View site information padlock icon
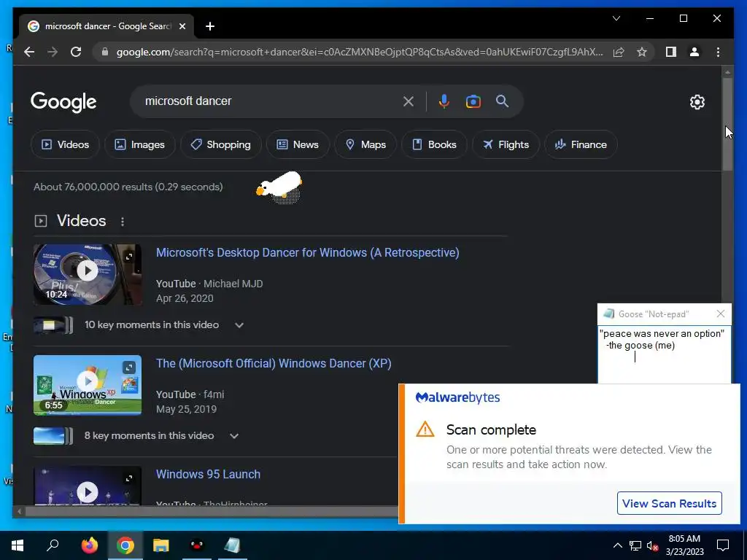This screenshot has height=560, width=747. (x=105, y=52)
